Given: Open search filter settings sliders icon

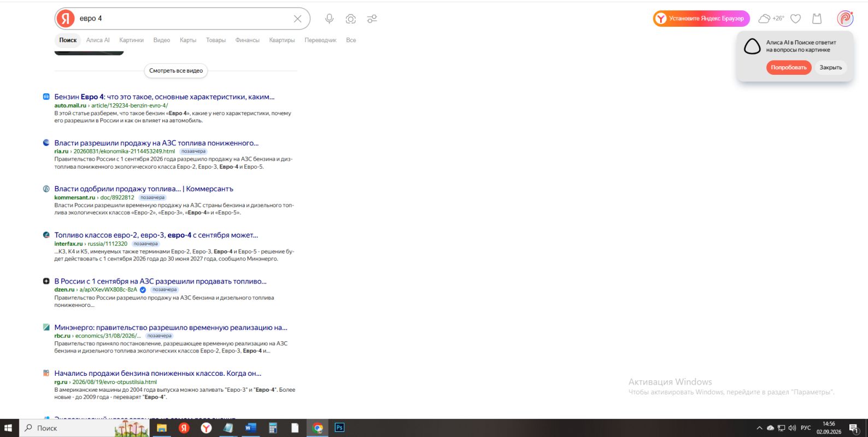Looking at the screenshot, I should [x=372, y=19].
